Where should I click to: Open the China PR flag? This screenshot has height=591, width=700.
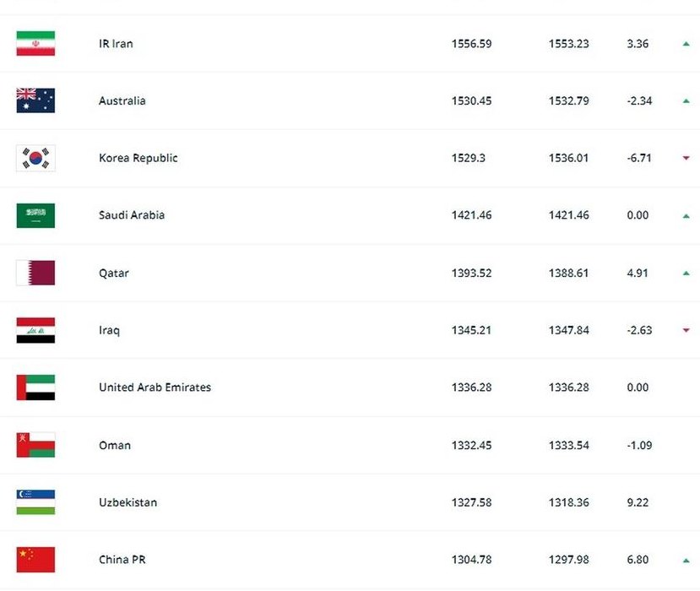coord(35,560)
